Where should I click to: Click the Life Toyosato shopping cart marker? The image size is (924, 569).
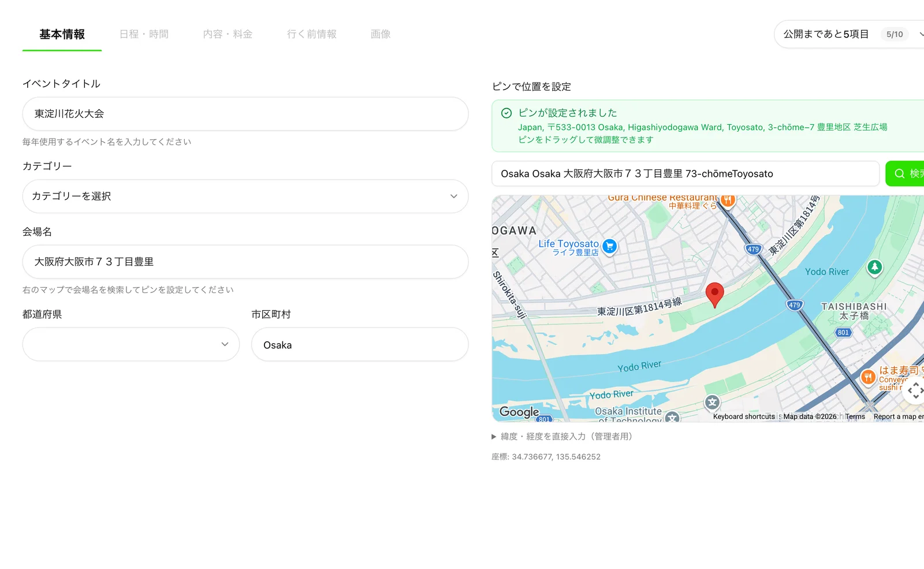pyautogui.click(x=609, y=247)
